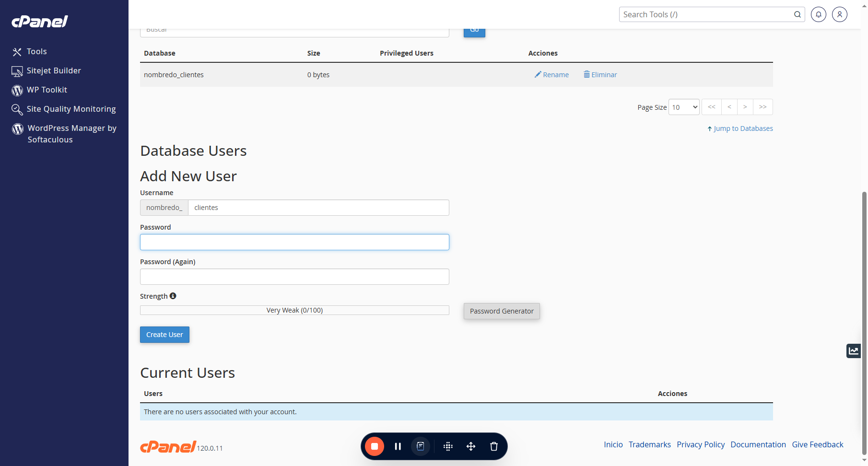
Task: Open the Password Generator
Action: (x=502, y=311)
